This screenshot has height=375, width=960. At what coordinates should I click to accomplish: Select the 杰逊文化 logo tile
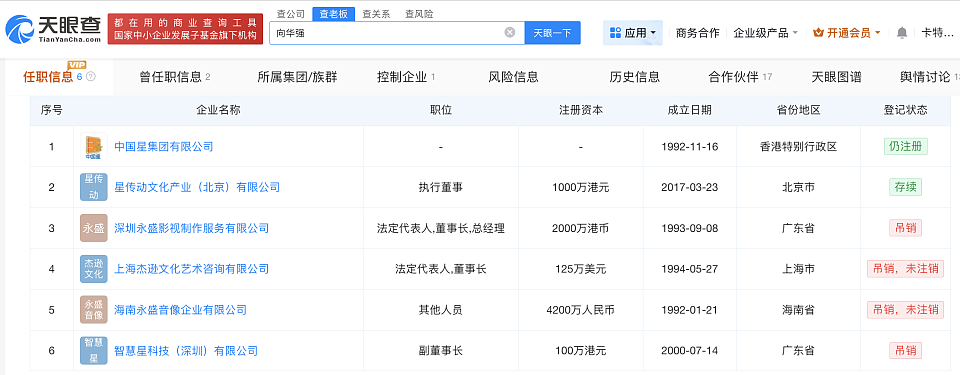(94, 269)
